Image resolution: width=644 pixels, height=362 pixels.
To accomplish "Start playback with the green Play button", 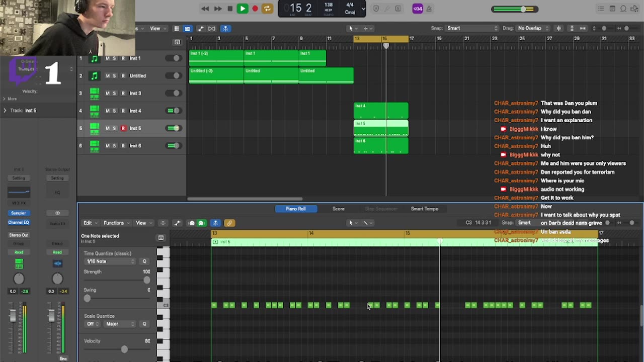I will (243, 9).
